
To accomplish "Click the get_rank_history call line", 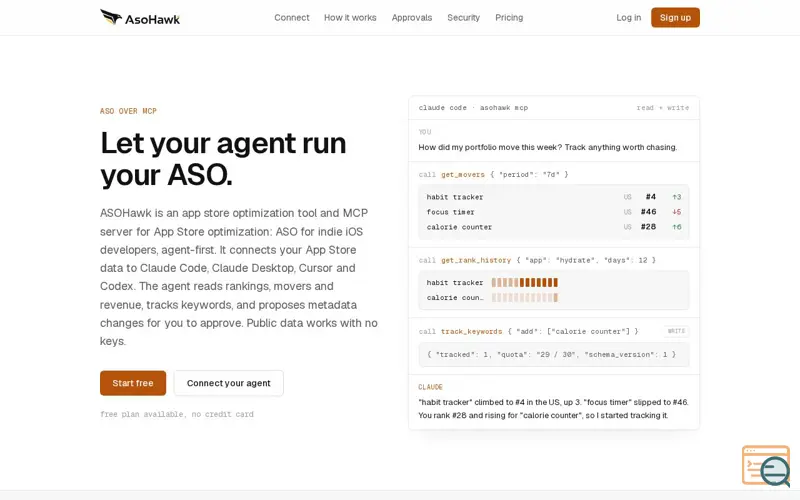I will tap(537, 260).
